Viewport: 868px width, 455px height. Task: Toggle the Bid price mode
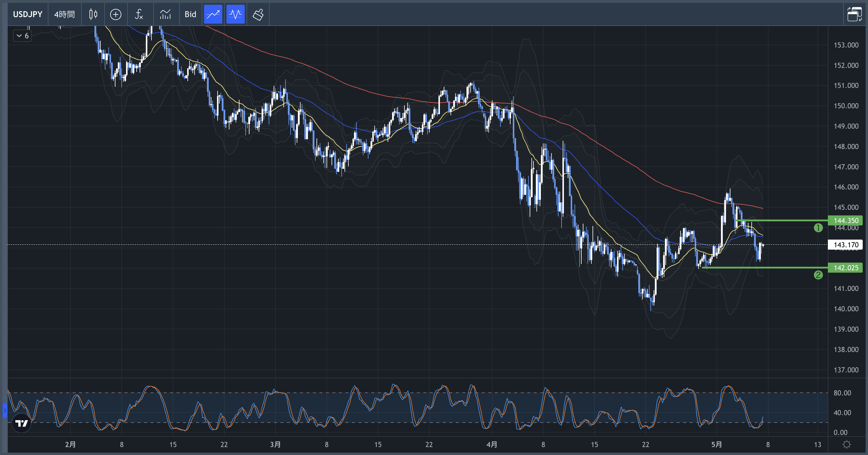click(190, 14)
